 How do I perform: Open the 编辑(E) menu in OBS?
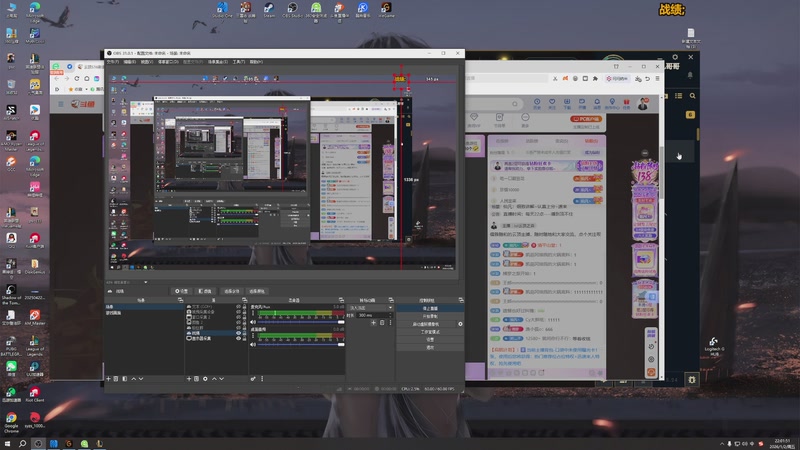coord(130,62)
